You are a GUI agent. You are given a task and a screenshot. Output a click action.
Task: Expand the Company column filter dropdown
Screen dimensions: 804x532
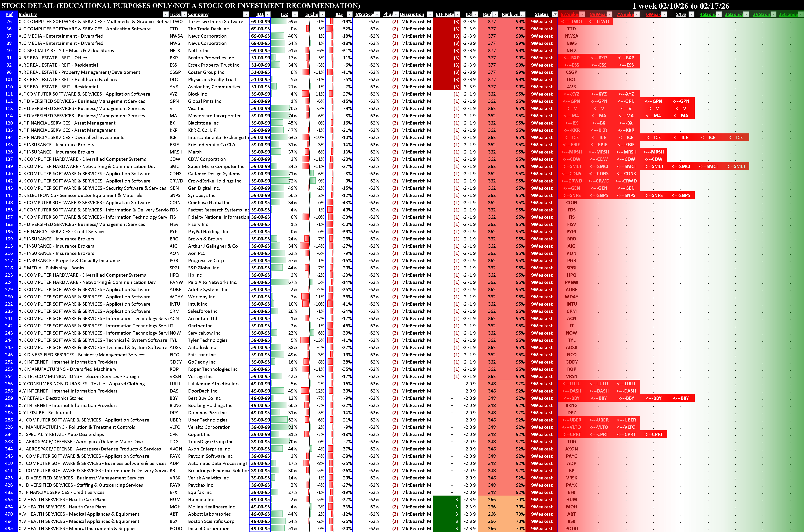coord(246,14)
